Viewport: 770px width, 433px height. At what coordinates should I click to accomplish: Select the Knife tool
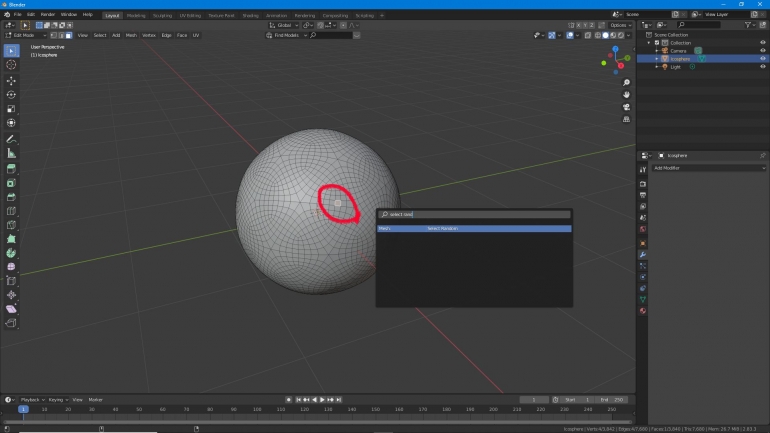[x=11, y=225]
